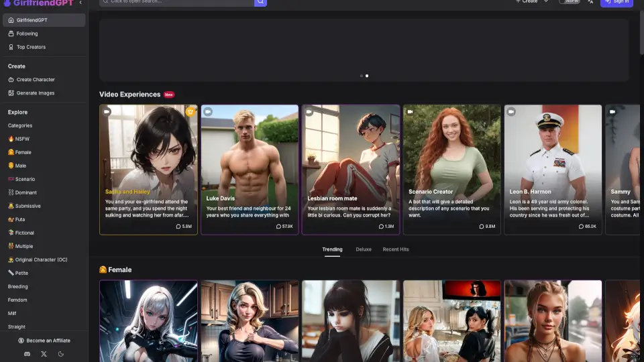Viewport: 644px width, 362px height.
Task: Open the Leon B. Harmon video card
Action: tap(553, 170)
